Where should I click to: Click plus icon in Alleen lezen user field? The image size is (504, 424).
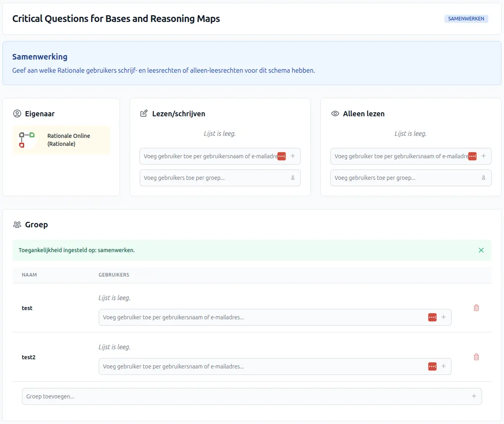[484, 156]
